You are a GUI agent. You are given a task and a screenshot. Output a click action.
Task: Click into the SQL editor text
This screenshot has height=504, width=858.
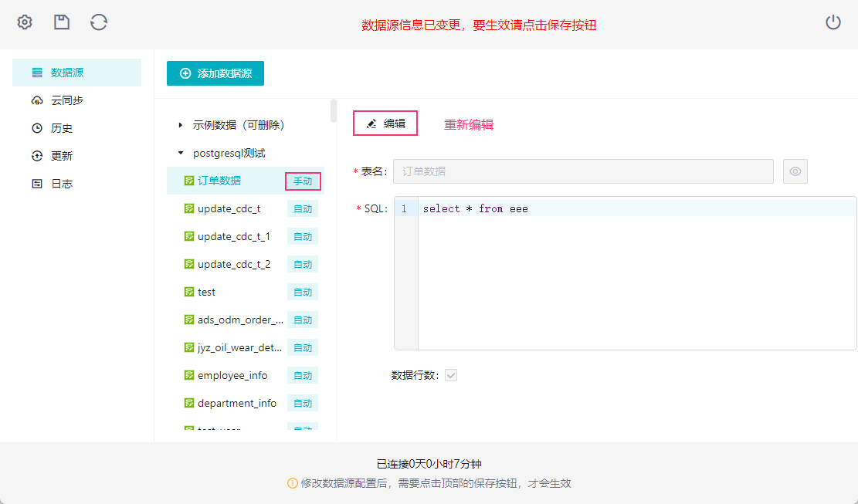tap(637, 273)
